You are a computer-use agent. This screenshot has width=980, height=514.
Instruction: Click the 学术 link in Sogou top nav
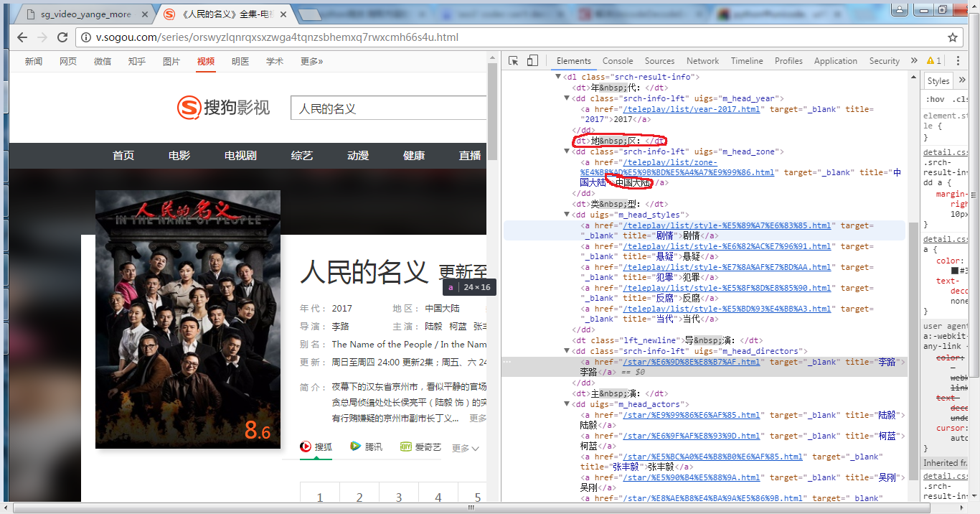[x=275, y=62]
